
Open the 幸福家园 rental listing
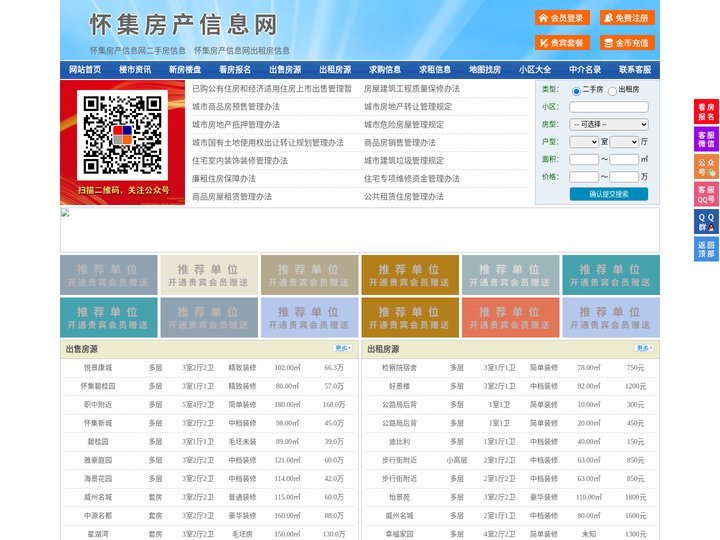coord(399,534)
